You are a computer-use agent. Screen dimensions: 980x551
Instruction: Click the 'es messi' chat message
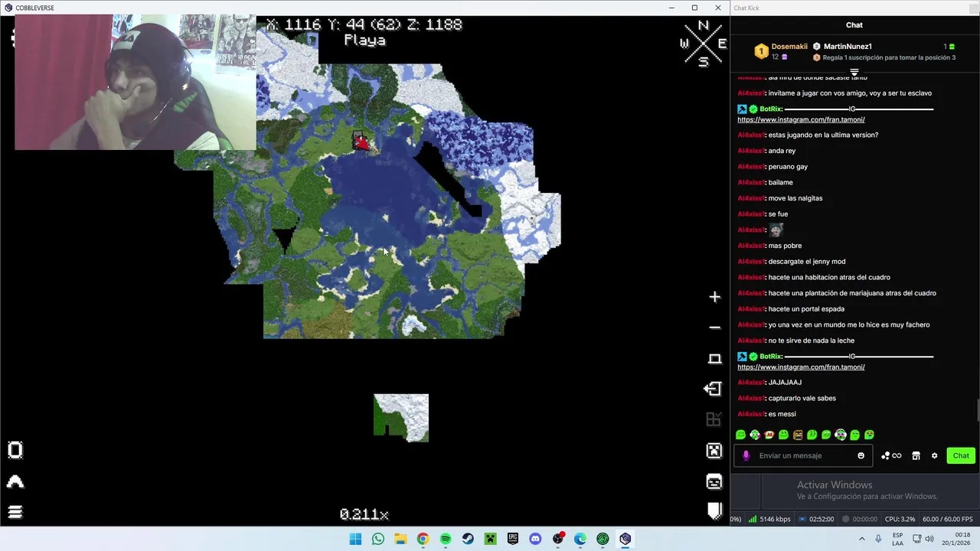click(782, 414)
